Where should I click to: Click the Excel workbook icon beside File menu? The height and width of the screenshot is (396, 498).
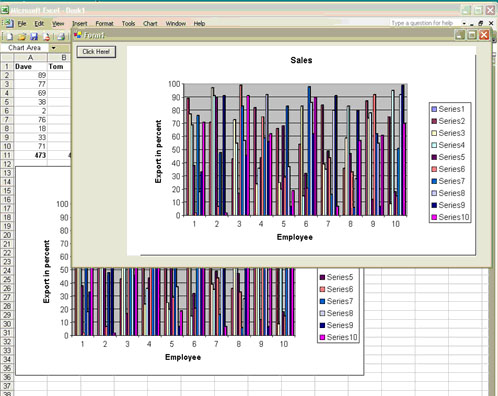[x=9, y=23]
